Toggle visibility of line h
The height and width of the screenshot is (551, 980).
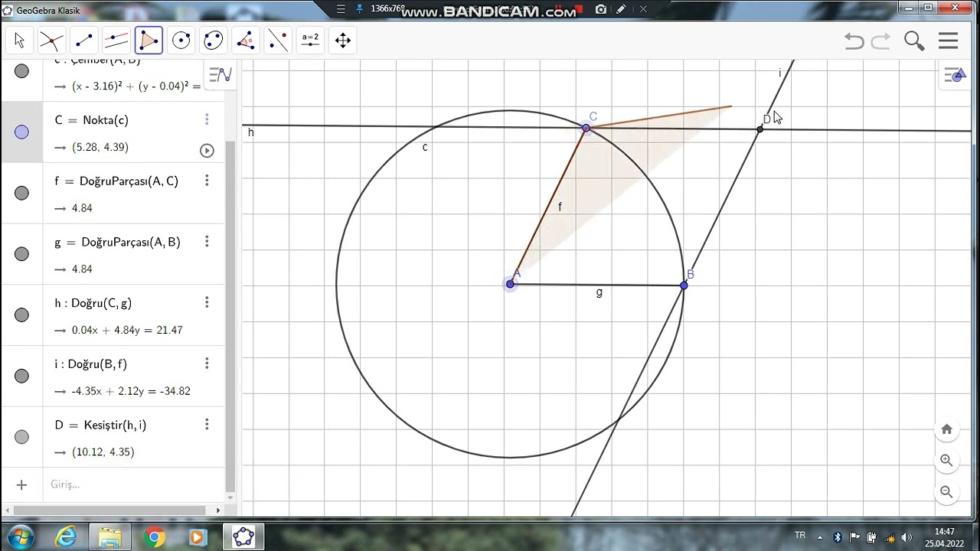click(21, 315)
